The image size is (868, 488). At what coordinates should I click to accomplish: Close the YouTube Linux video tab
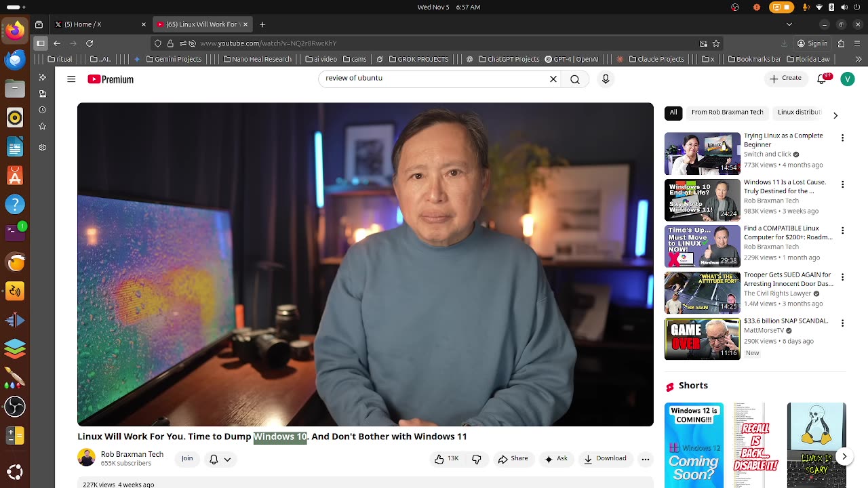[245, 24]
